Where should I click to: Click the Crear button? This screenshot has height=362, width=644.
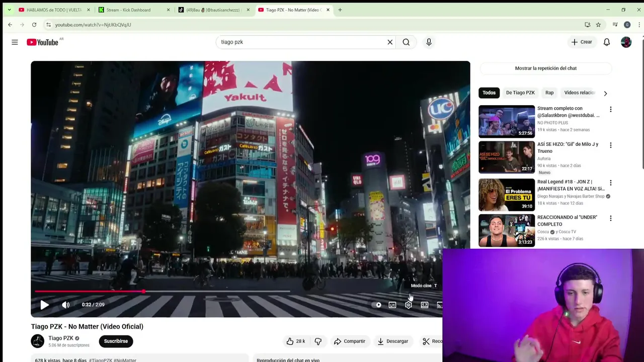pos(582,42)
